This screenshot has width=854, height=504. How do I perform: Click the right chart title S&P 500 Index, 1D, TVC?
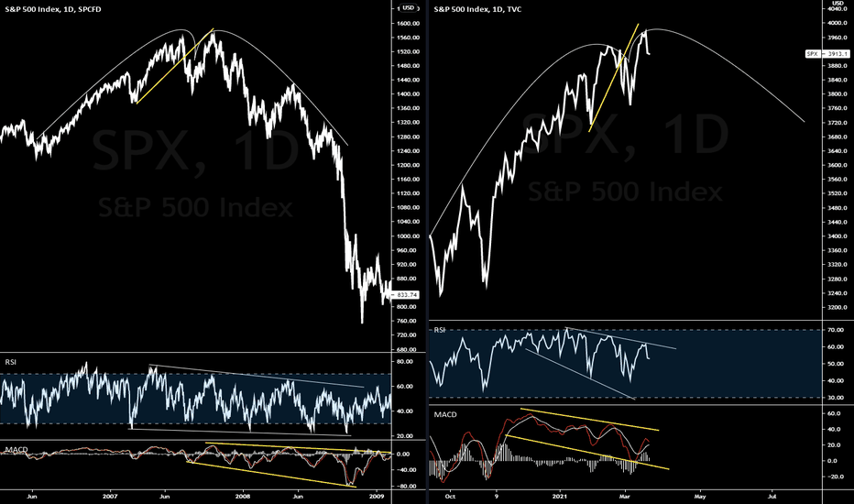(x=477, y=9)
